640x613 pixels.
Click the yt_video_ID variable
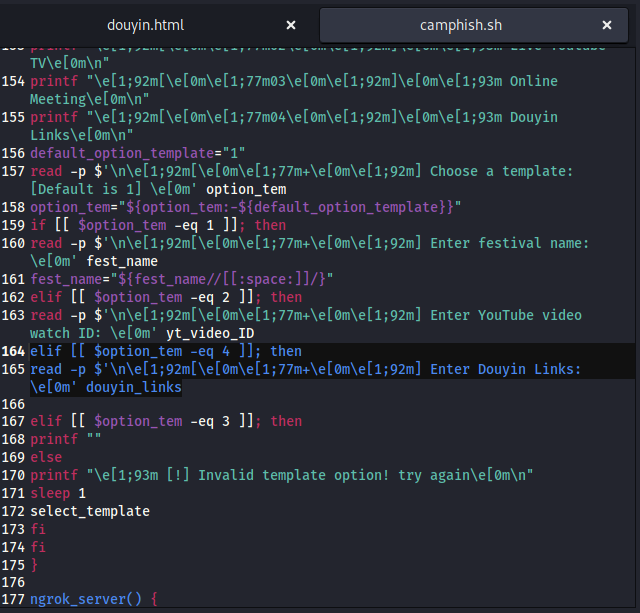210,333
